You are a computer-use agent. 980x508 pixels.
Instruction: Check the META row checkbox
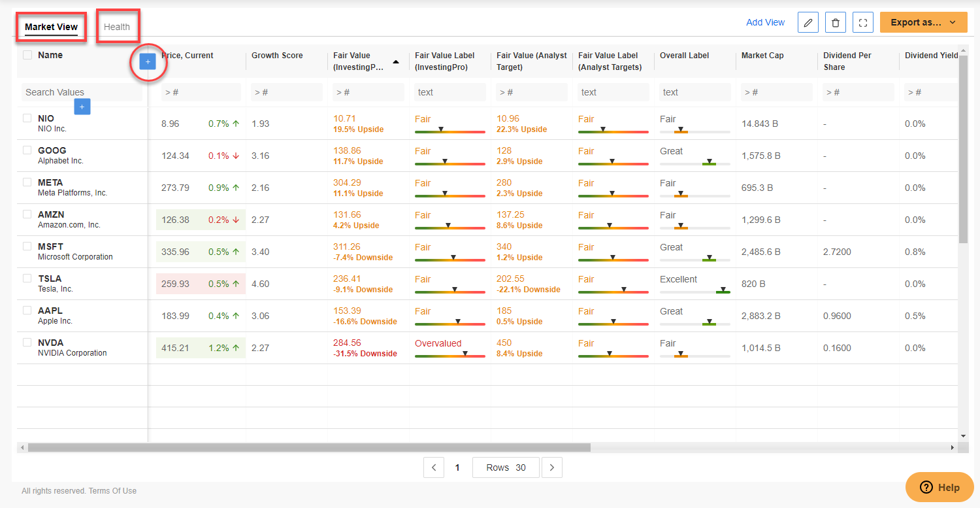(x=27, y=182)
